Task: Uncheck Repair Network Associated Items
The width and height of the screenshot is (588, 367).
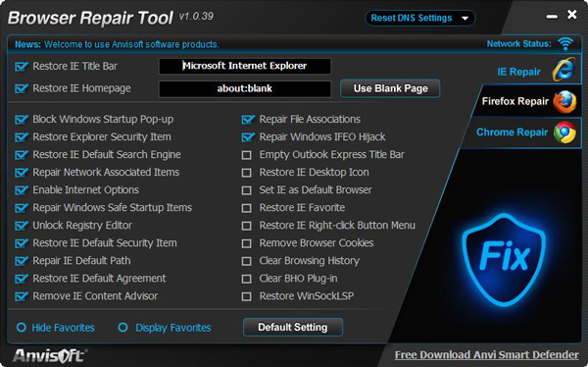Action: pyautogui.click(x=21, y=173)
